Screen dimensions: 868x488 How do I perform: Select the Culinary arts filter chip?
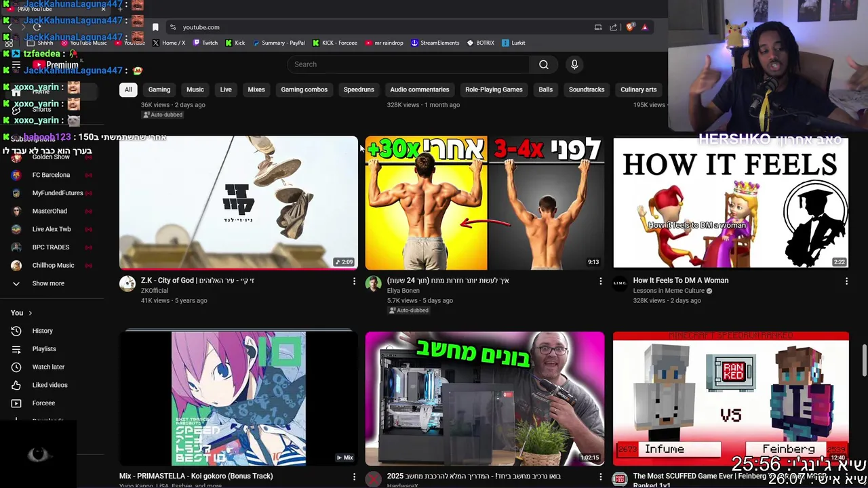click(x=638, y=89)
